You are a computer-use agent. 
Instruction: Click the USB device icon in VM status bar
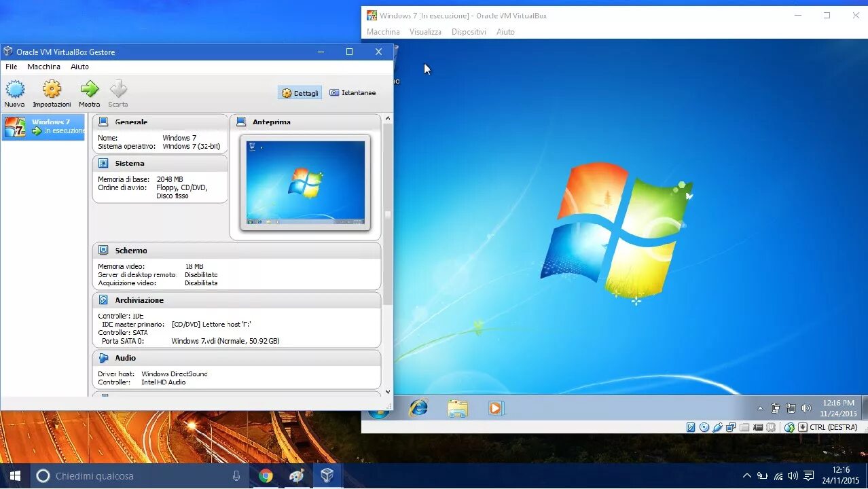pyautogui.click(x=717, y=427)
